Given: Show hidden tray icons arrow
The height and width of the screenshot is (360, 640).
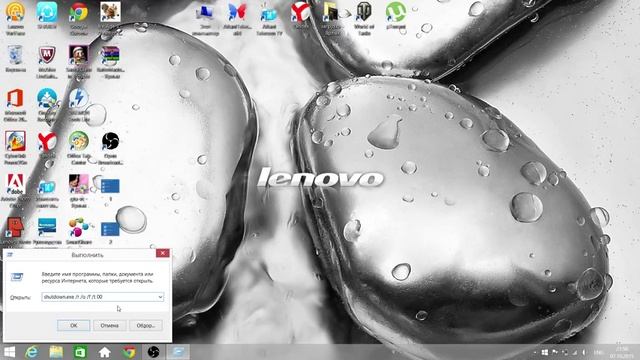Looking at the screenshot, I should click(x=535, y=352).
